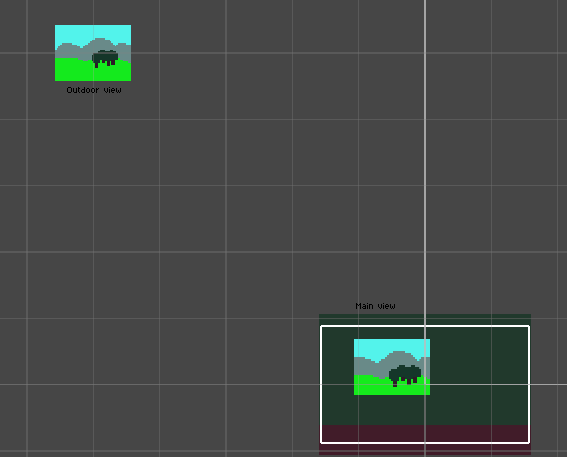Click the dark green strip above the white frame

(x=425, y=320)
